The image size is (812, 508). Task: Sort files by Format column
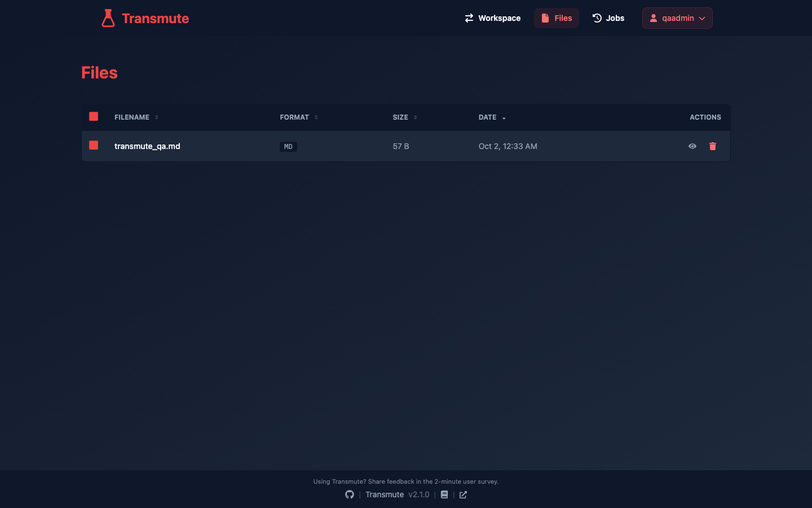click(299, 117)
